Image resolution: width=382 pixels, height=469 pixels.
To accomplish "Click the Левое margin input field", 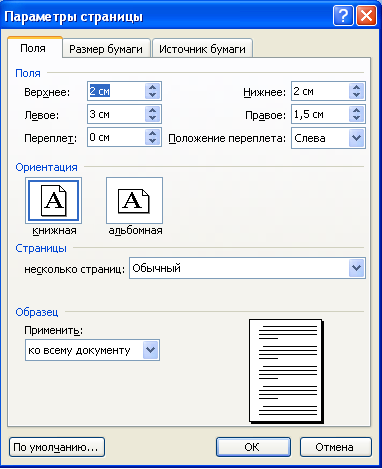I will (x=116, y=114).
